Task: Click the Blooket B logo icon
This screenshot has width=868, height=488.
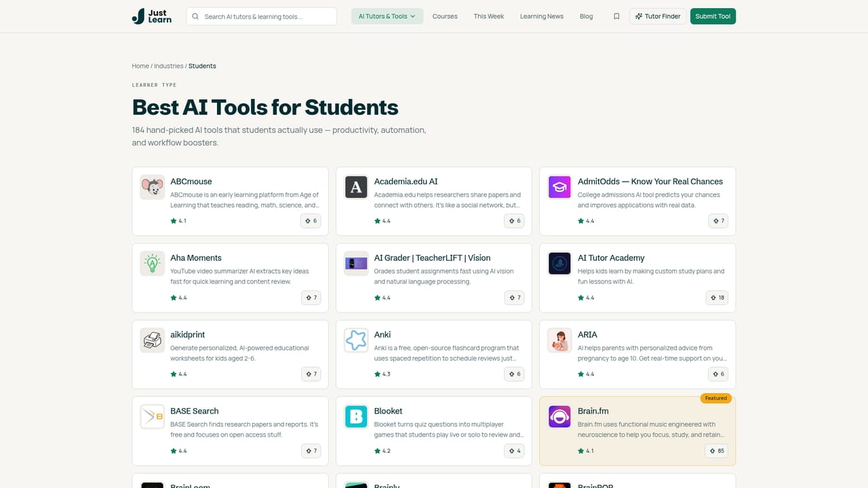Action: 356,417
